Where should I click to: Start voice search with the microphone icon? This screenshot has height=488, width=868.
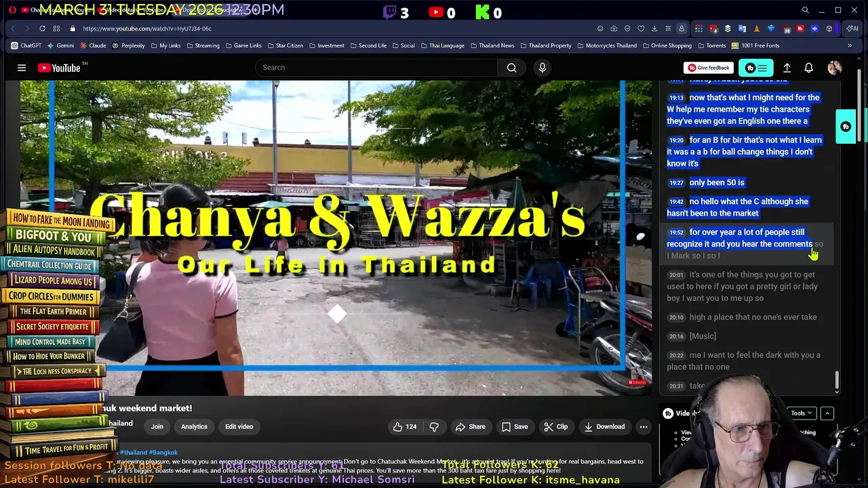point(542,68)
